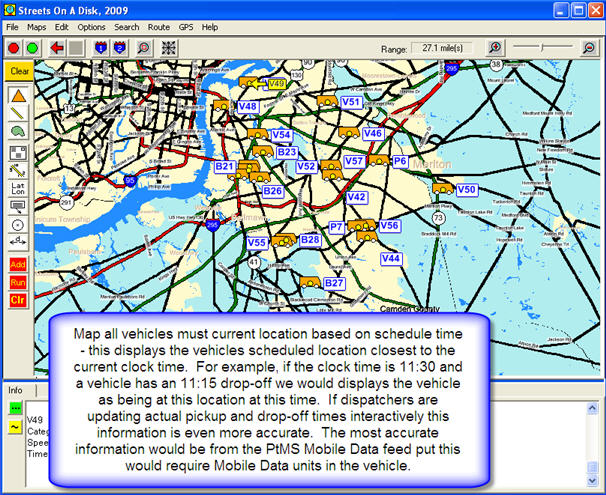The width and height of the screenshot is (606, 495).
Task: Click the center-map arrows toolbar icon
Action: 169,48
